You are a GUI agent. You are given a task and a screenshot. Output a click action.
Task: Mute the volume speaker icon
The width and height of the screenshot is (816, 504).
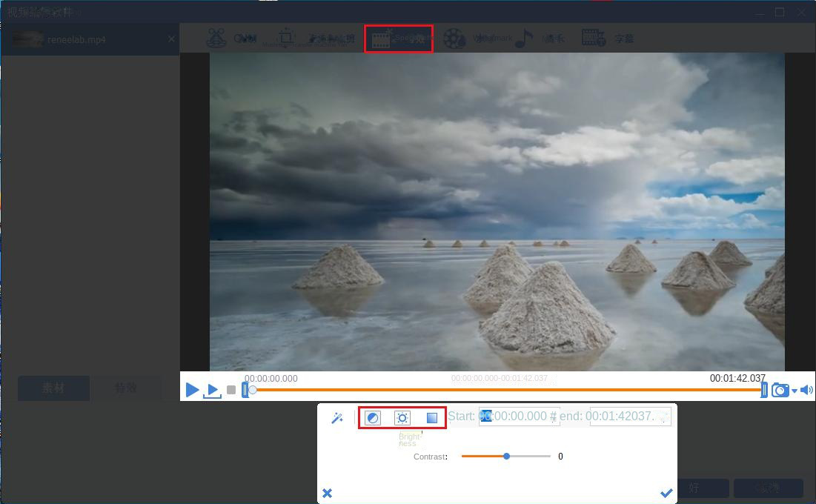806,390
